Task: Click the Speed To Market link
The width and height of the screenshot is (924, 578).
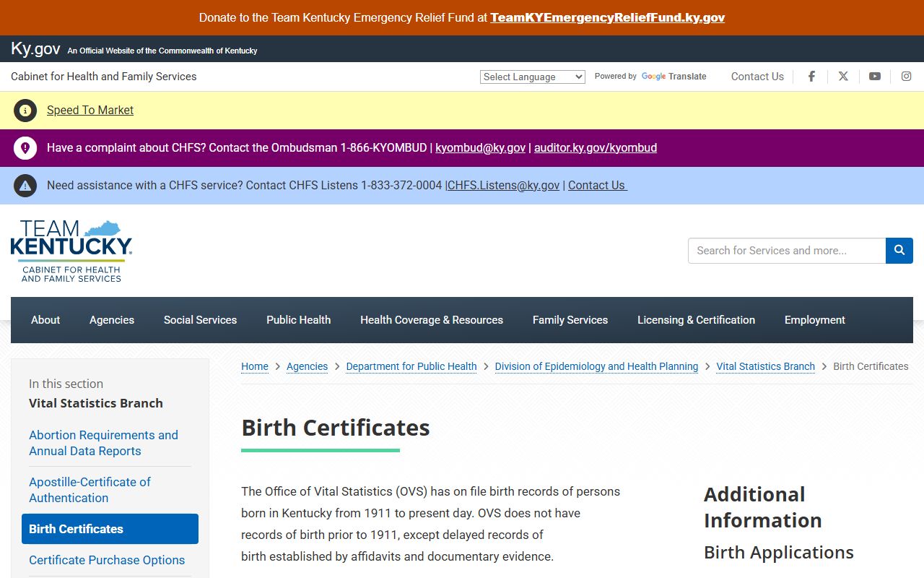Action: 90,111
